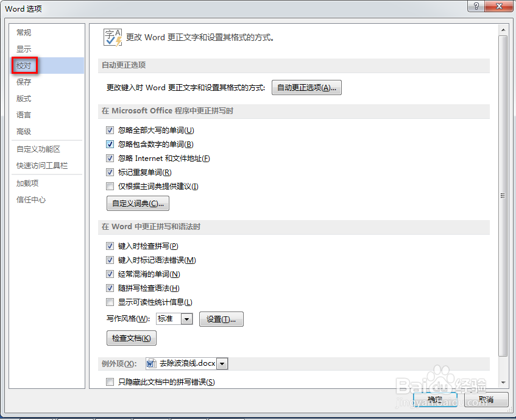This screenshot has width=516, height=420.
Task: Expand the 例外项 document dropdown arrow
Action: (x=222, y=364)
